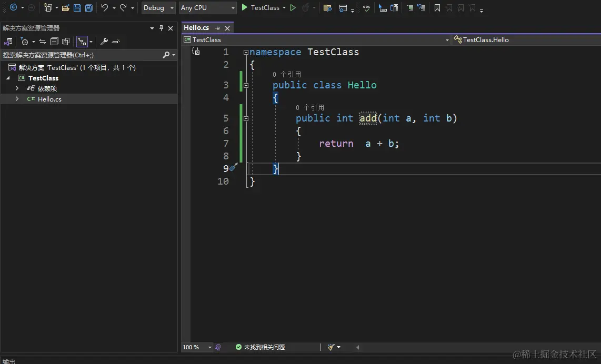Screen dimensions: 601x364
Task: Click the pending changes filter clock icon
Action: pyautogui.click(x=25, y=42)
